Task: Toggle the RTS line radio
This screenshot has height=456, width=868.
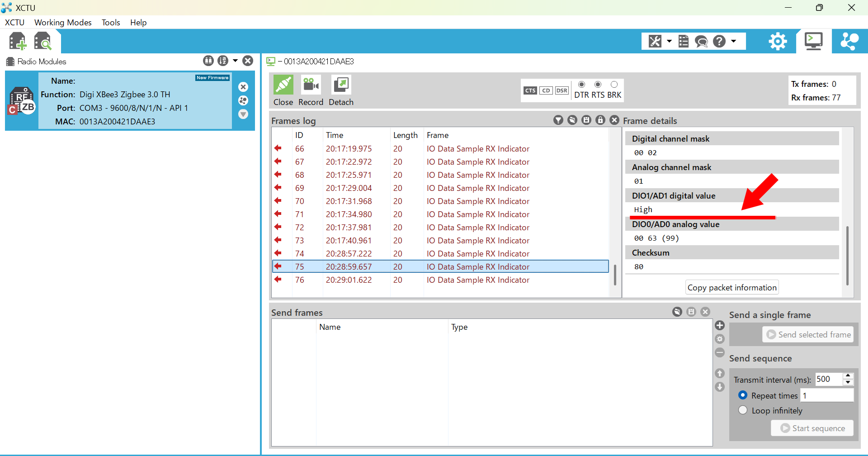Action: [598, 85]
